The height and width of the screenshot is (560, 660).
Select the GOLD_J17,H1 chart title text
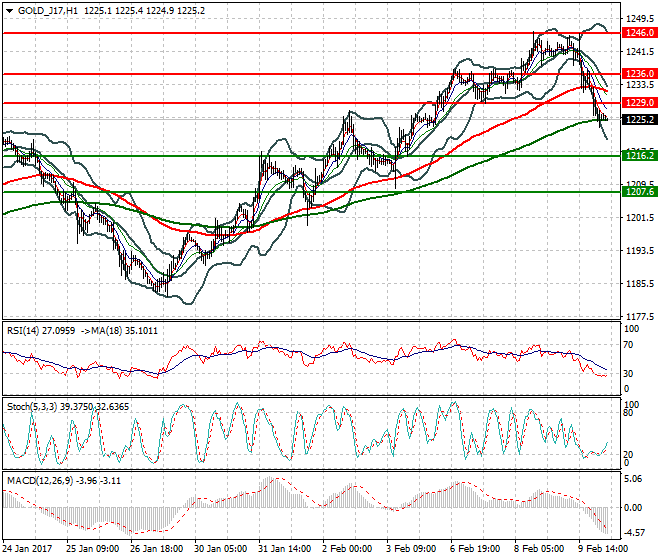point(48,11)
